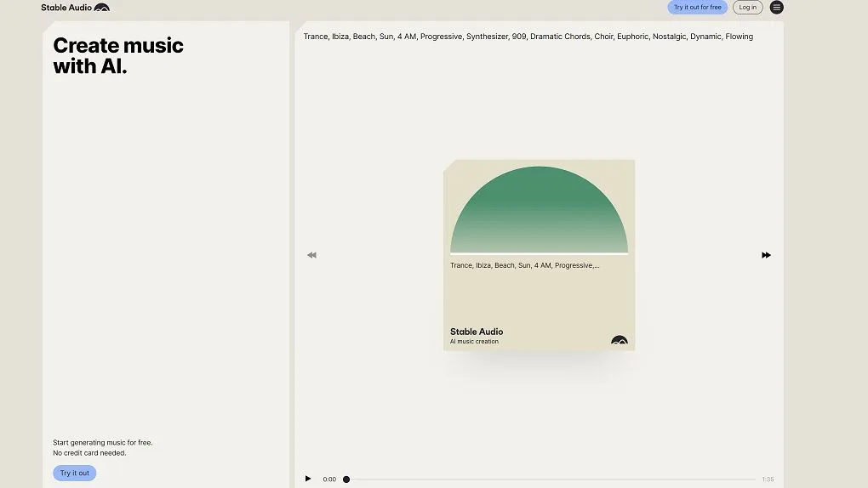This screenshot has height=488, width=868.
Task: Click the Log in button
Action: [748, 7]
